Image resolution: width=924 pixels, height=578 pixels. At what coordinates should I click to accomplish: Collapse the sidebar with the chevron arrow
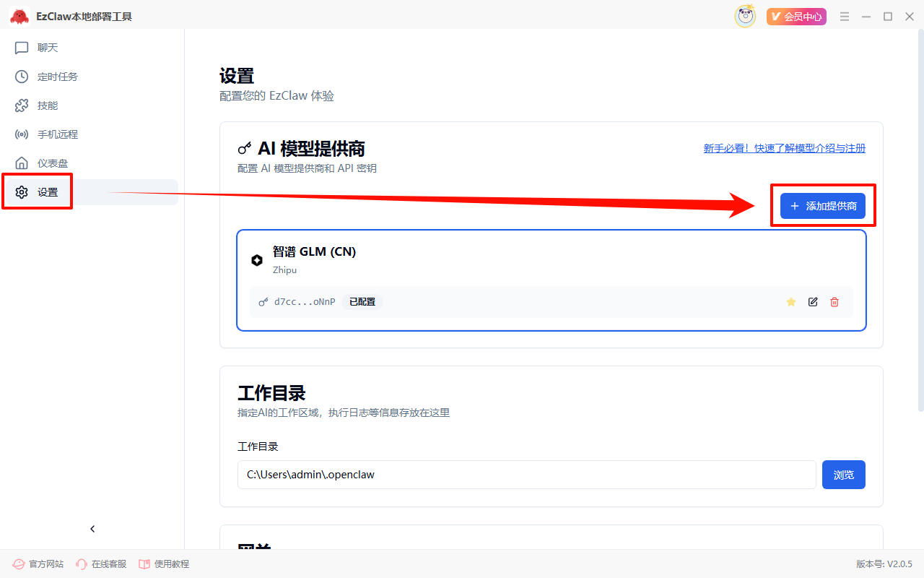tap(92, 529)
